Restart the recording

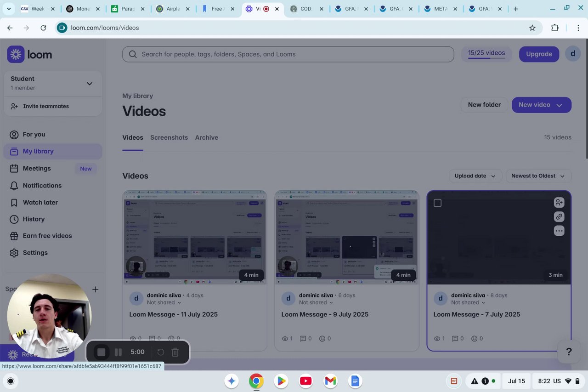(160, 352)
